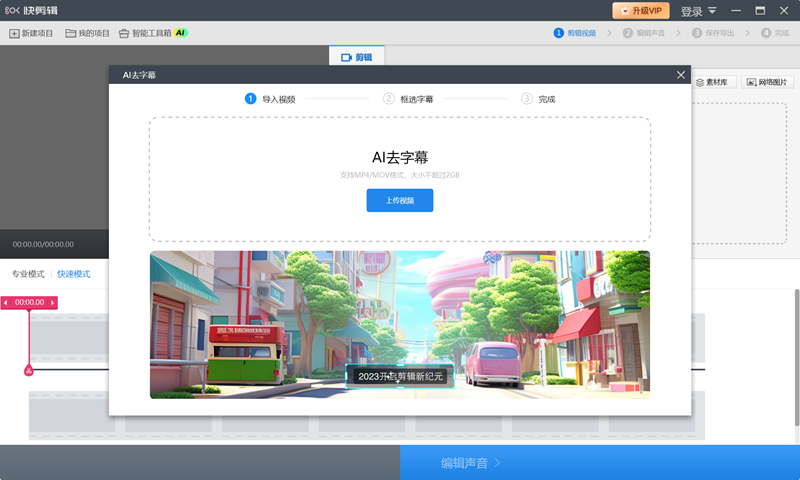
Task: Switch to 专业模式
Action: tap(28, 274)
